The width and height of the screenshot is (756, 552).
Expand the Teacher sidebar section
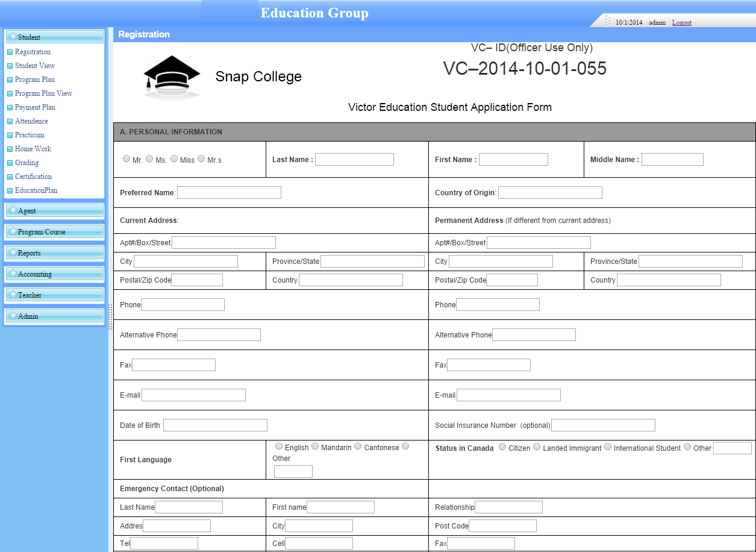(x=55, y=295)
